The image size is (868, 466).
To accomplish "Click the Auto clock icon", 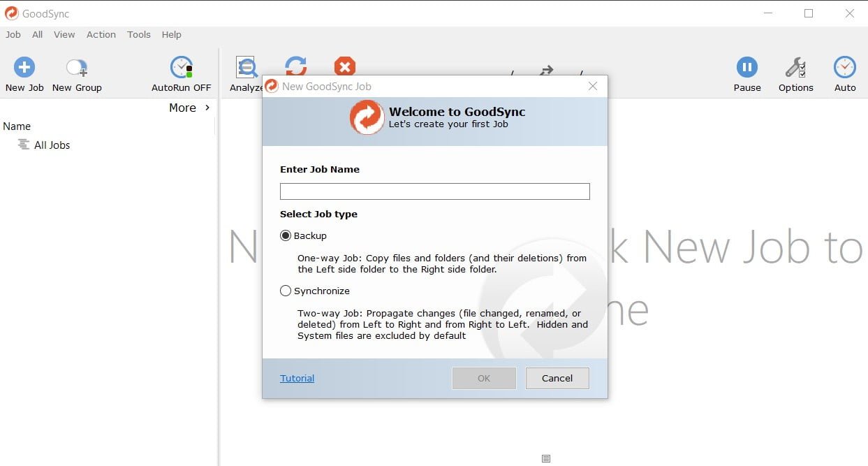I will [x=845, y=67].
